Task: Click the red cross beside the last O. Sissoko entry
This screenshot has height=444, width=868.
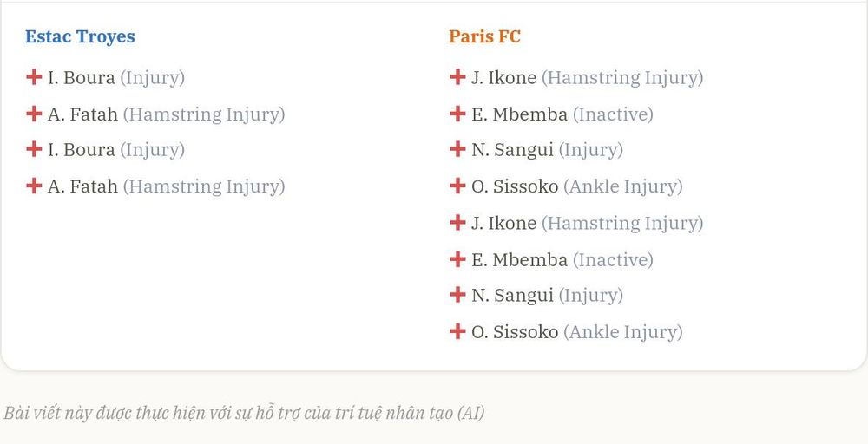Action: coord(457,331)
